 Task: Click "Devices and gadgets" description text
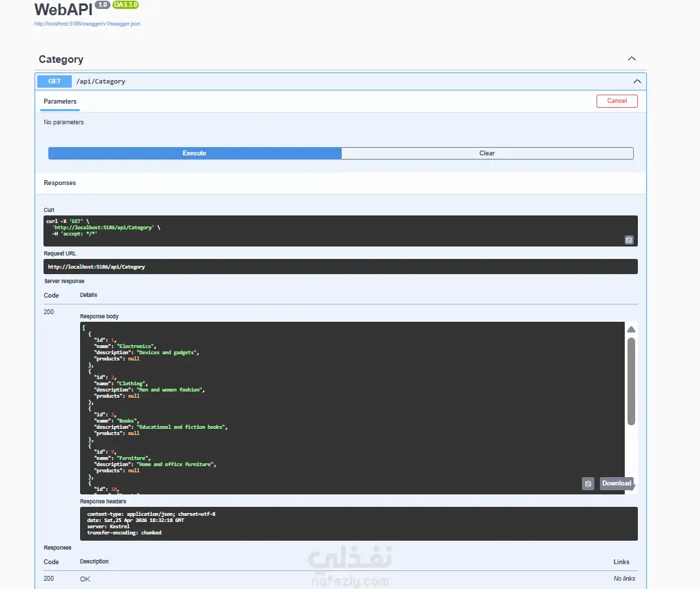click(166, 352)
